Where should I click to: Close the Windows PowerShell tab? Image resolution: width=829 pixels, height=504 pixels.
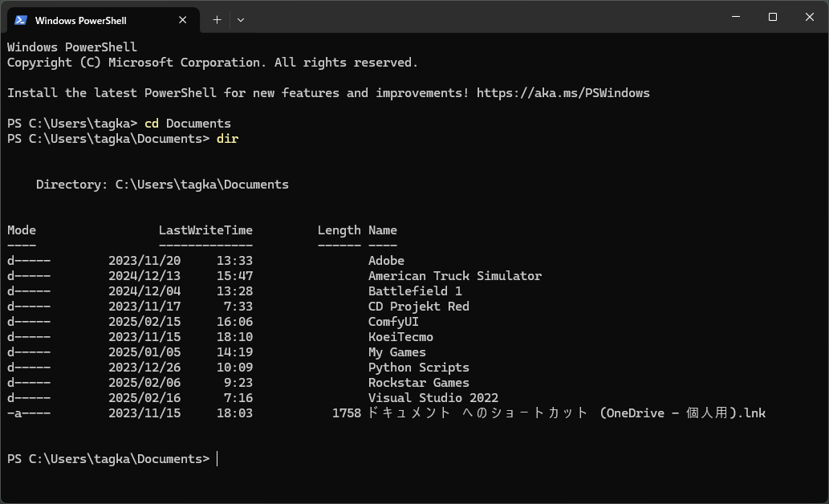[x=187, y=20]
